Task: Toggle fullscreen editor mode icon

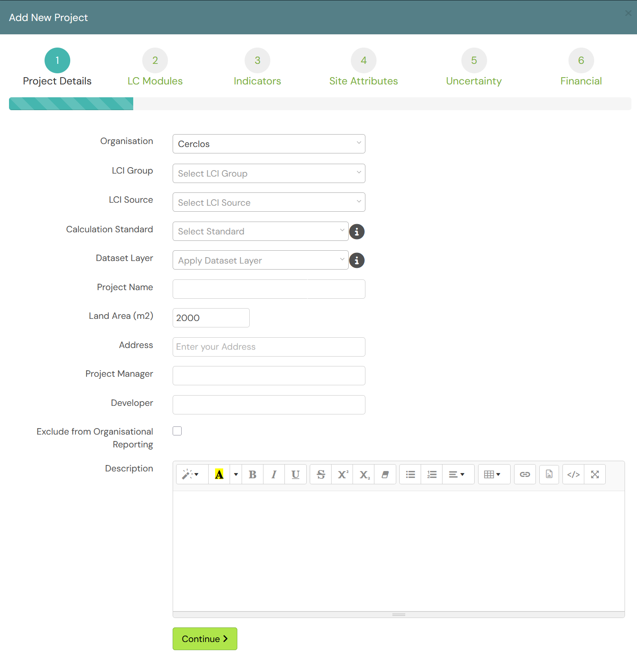Action: [x=595, y=474]
